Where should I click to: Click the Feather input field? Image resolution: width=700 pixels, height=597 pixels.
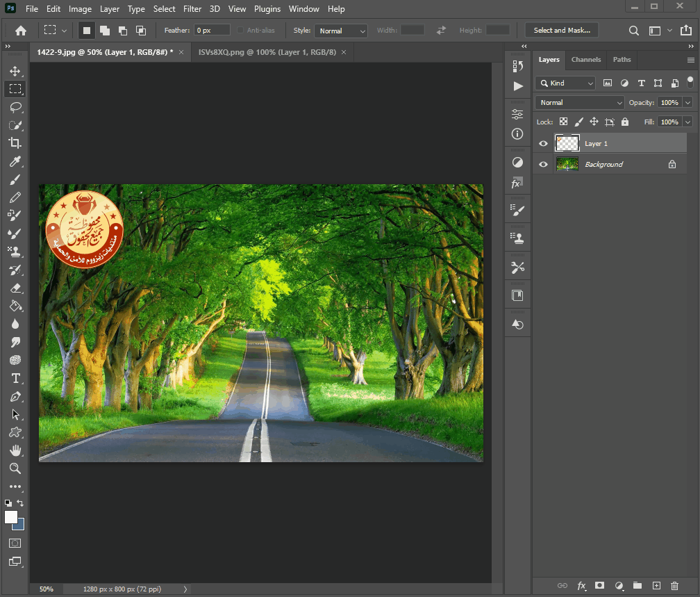212,31
